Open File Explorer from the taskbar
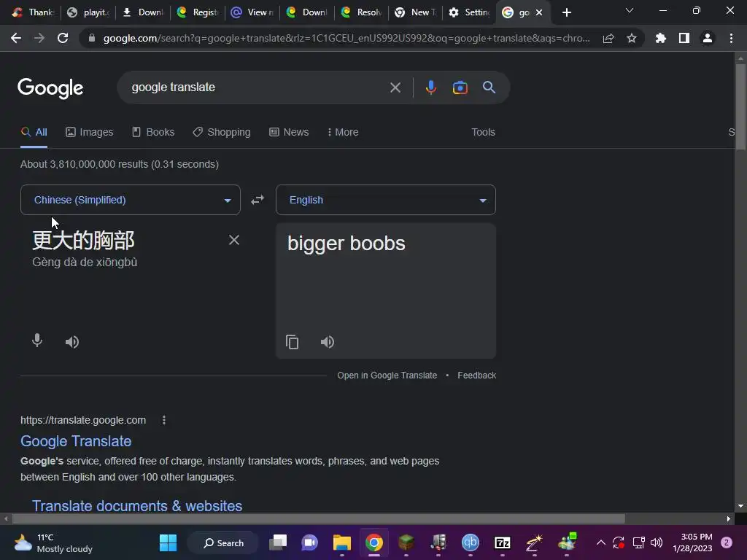This screenshot has width=747, height=560. pos(341,542)
